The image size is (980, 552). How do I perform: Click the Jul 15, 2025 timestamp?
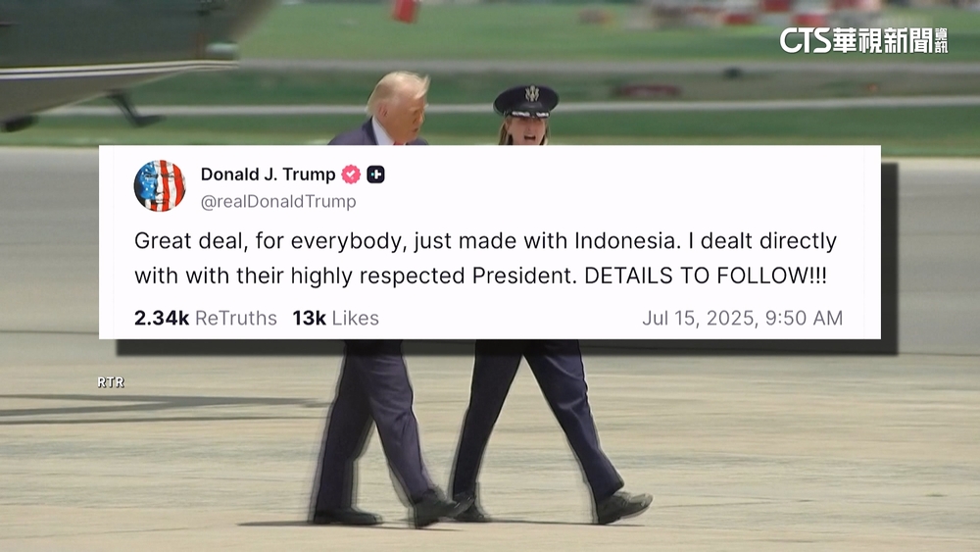(742, 318)
